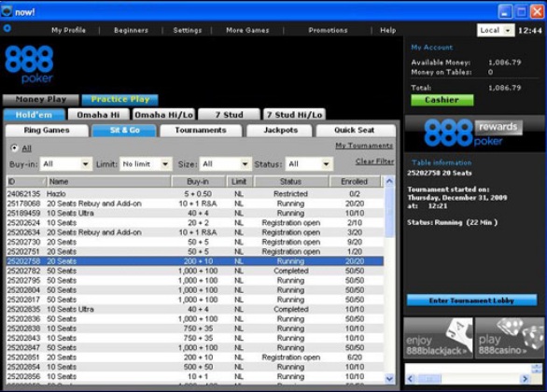The image size is (547, 392).
Task: Click Enter Tournament Lobby button
Action: (471, 301)
